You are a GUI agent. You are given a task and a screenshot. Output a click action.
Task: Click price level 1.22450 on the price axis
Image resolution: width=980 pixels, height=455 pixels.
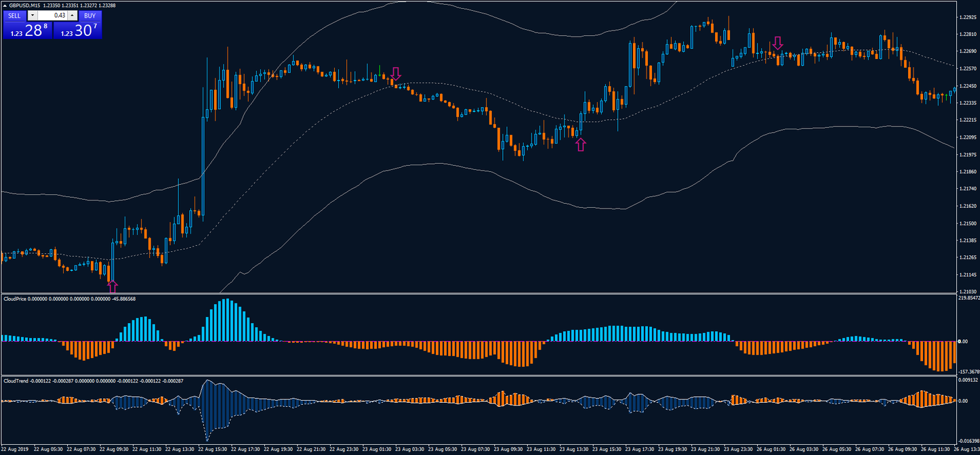(x=968, y=86)
